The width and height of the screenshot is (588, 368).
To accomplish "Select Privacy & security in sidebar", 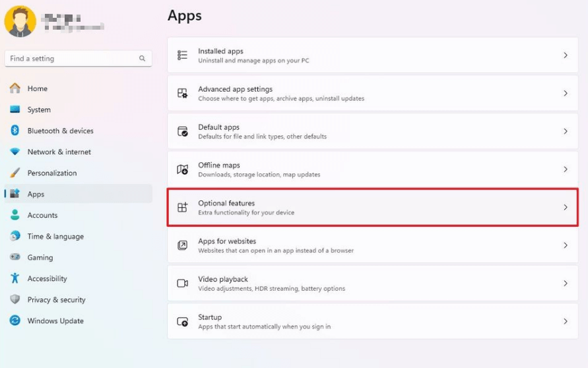I will [x=56, y=299].
